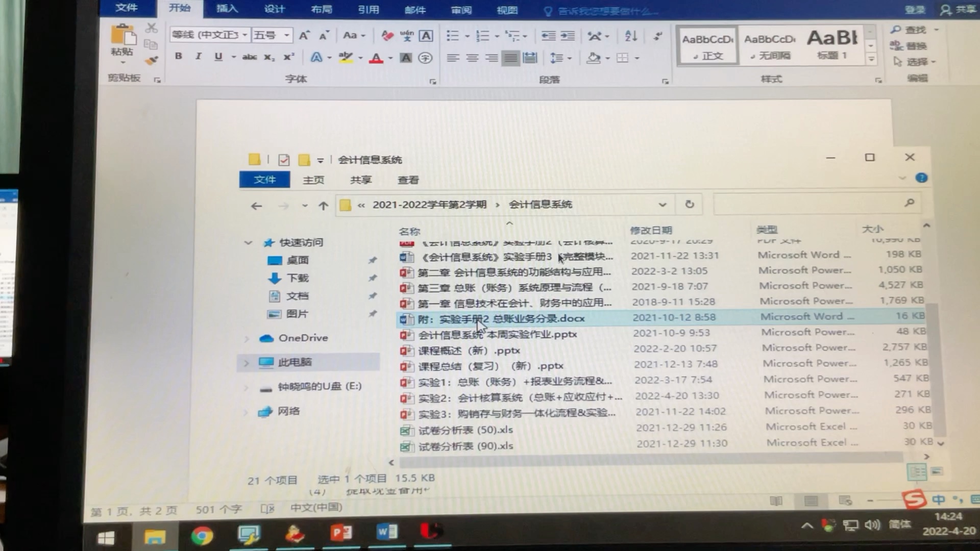This screenshot has height=551, width=980.
Task: Click the Increase Indent icon
Action: (568, 36)
